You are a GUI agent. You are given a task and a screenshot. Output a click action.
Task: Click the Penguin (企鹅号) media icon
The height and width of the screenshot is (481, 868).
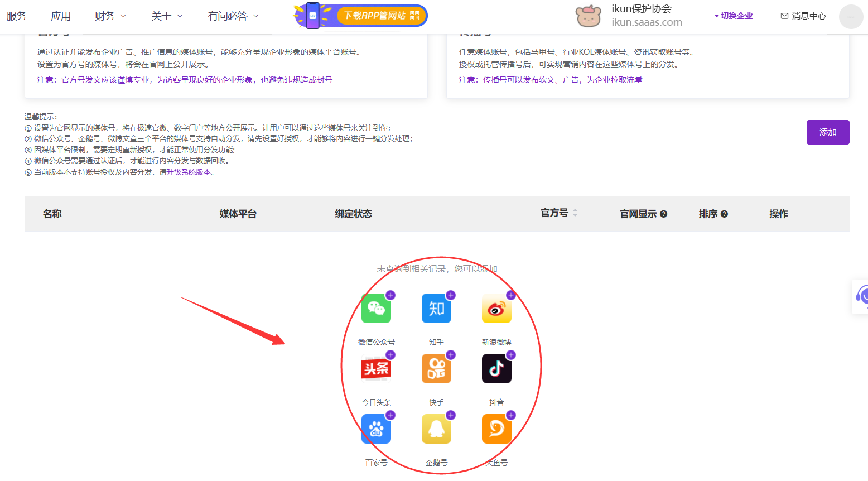click(x=436, y=429)
